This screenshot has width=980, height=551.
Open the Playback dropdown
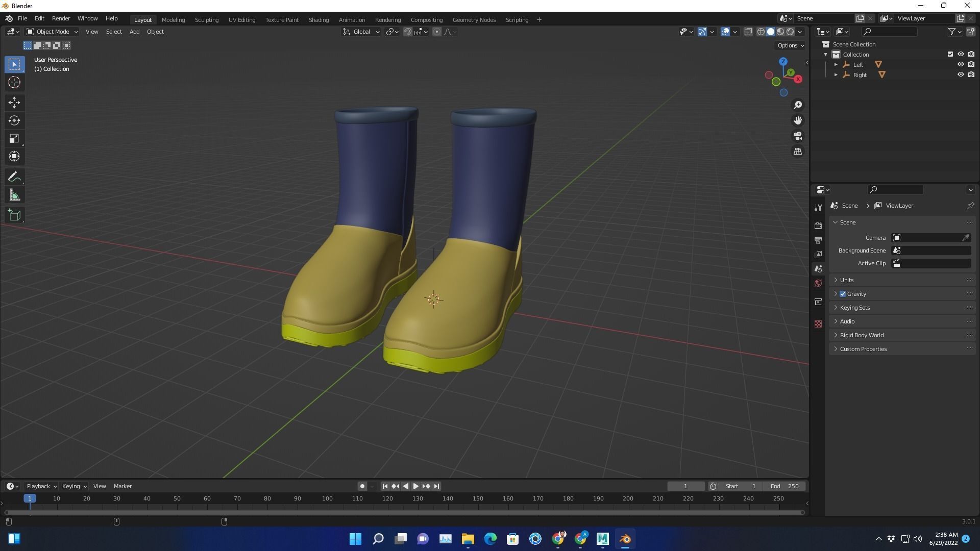pos(41,486)
